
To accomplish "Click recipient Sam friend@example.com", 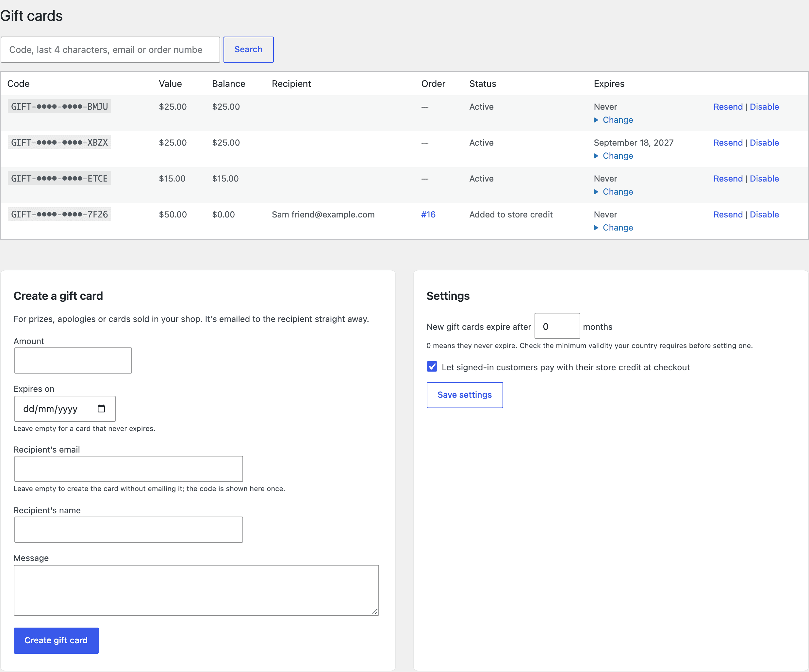I will pos(323,215).
